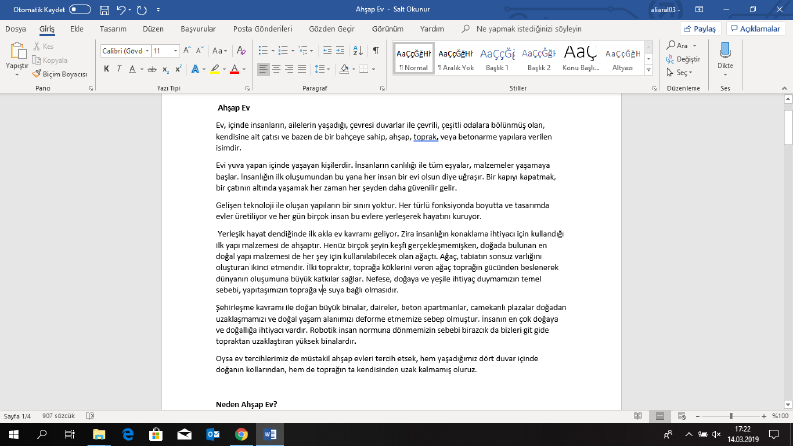Cut selection with Kes

pos(43,47)
